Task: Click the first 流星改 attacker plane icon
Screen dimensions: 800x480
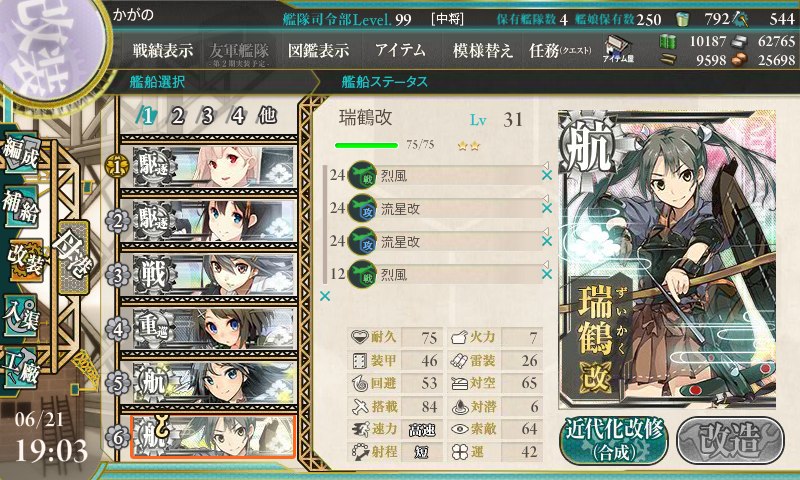Action: (362, 209)
